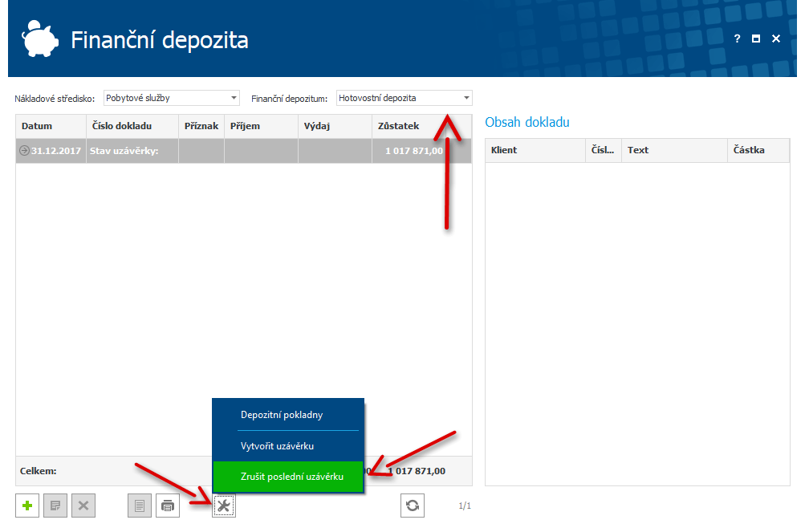Image resolution: width=805 pixels, height=532 pixels.
Task: Click the Finanční depozita title text
Action: tap(160, 40)
